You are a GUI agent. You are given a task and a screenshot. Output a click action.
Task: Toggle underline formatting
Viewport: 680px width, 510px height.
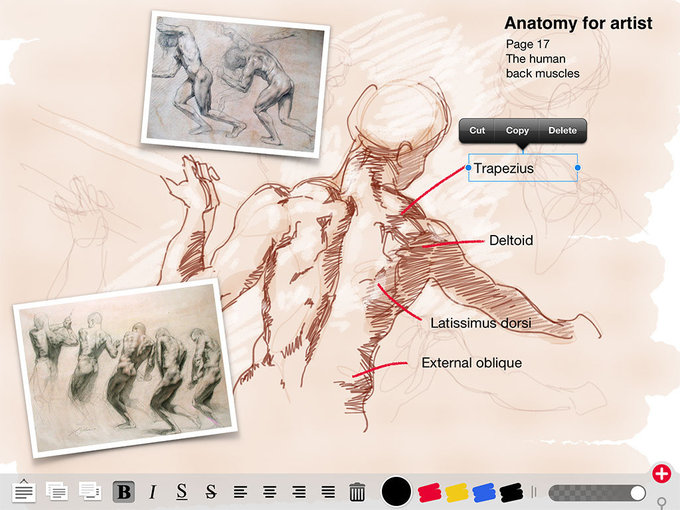182,492
